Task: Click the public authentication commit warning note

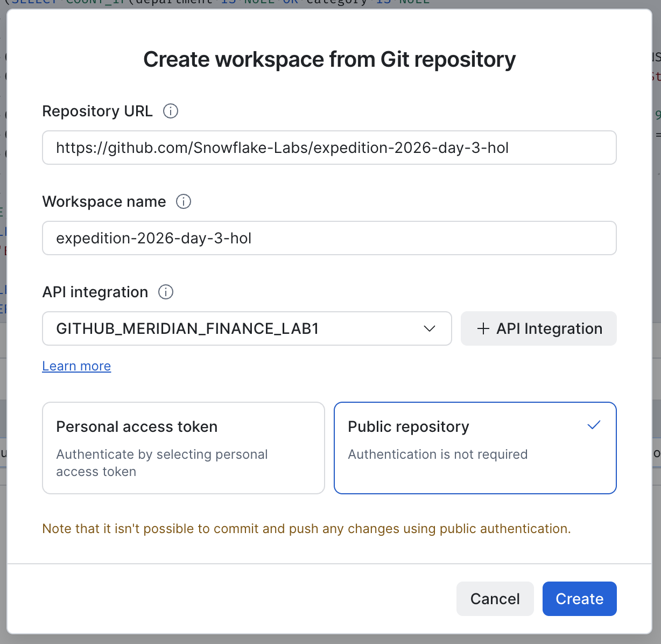Action: click(307, 529)
